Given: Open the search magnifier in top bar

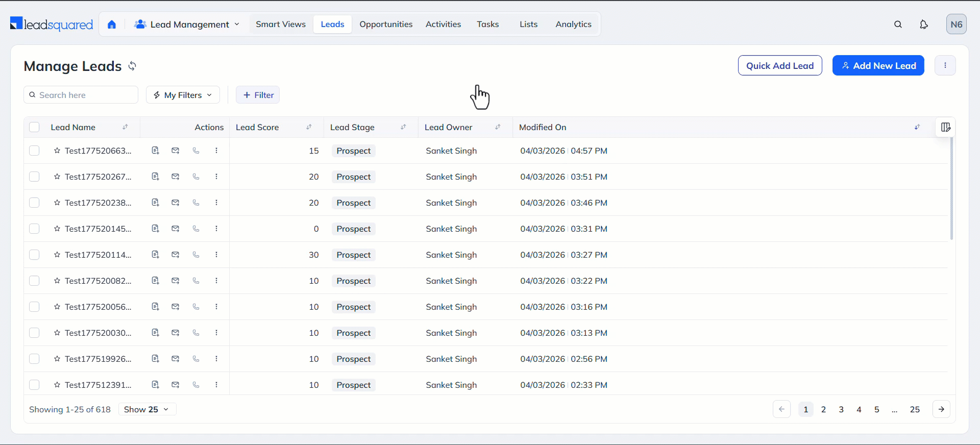Looking at the screenshot, I should [898, 24].
